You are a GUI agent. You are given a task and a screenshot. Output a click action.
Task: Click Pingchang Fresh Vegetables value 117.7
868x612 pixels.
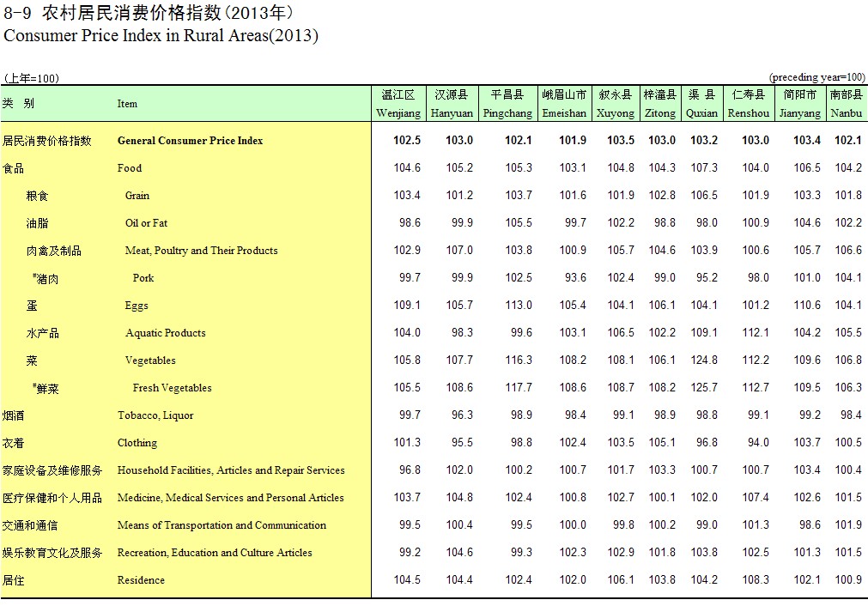pyautogui.click(x=519, y=387)
